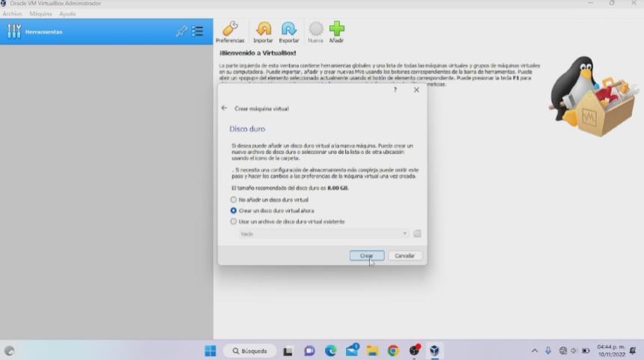Click the Búsqueda taskbar search box
644x360 pixels.
click(249, 351)
